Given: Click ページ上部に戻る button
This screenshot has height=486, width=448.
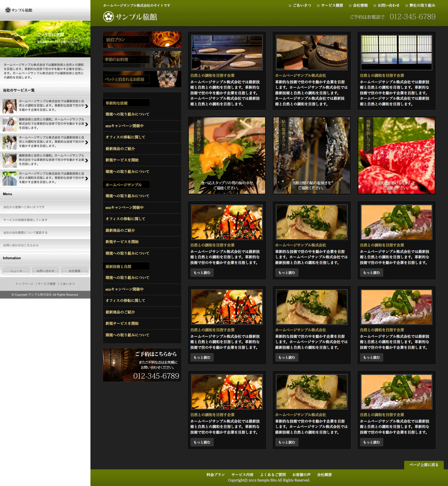Looking at the screenshot, I should pyautogui.click(x=424, y=465).
